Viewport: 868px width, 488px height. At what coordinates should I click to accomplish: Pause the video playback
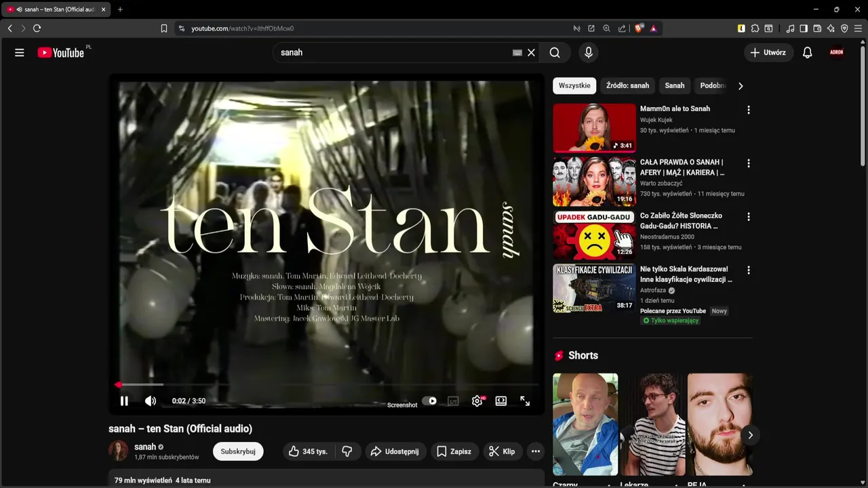(124, 401)
